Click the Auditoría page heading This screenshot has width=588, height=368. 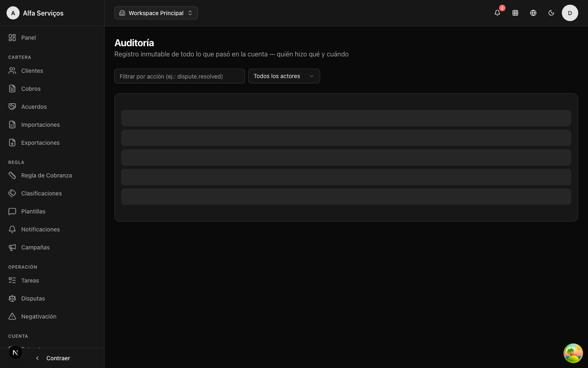(134, 43)
